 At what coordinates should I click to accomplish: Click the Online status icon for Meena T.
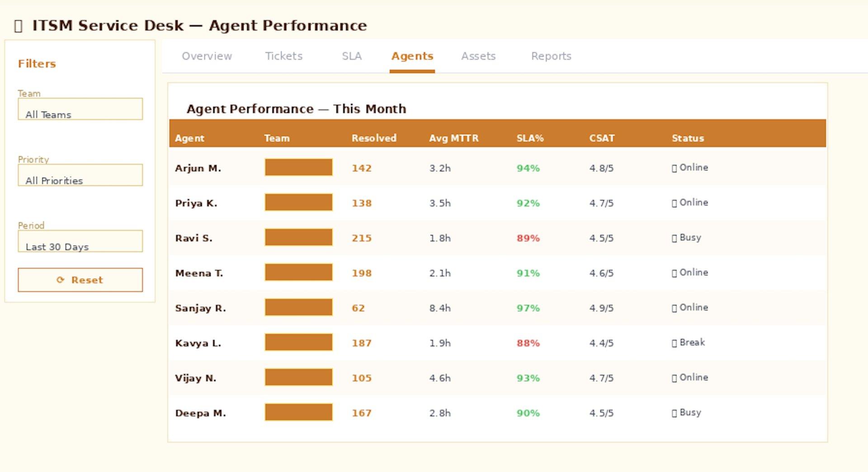674,273
